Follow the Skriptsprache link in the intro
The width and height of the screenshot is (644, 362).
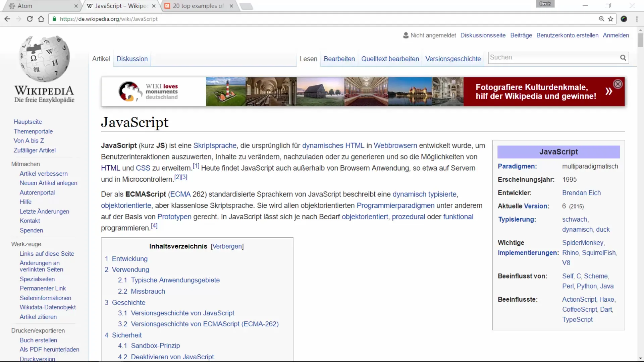(x=215, y=146)
